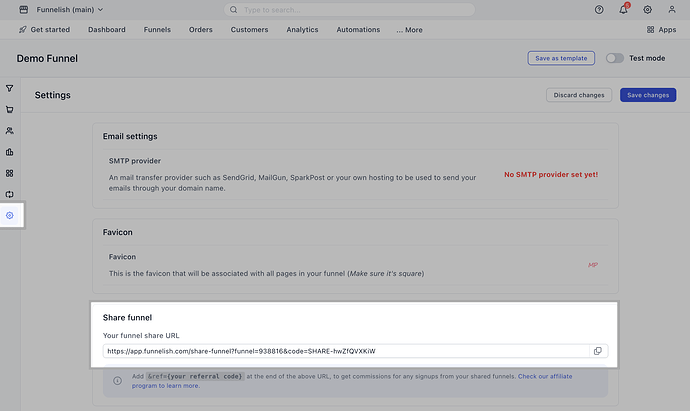Open the funnel icon in left sidebar

click(9, 89)
